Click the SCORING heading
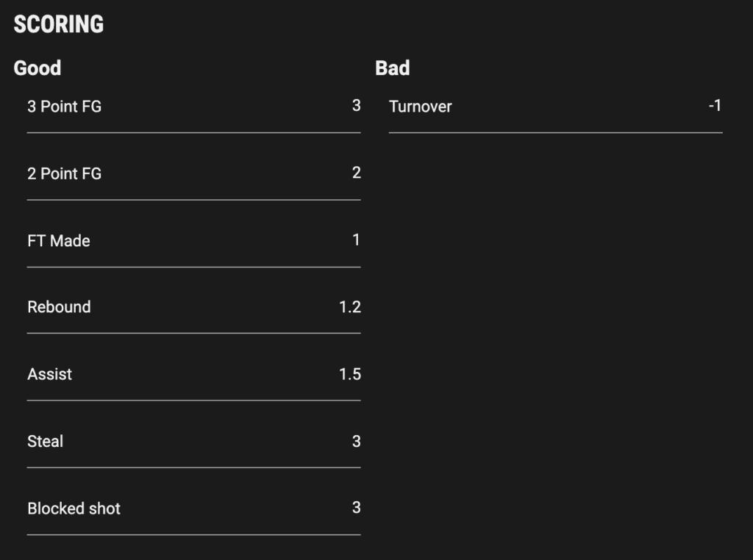The height and width of the screenshot is (560, 753). [59, 24]
